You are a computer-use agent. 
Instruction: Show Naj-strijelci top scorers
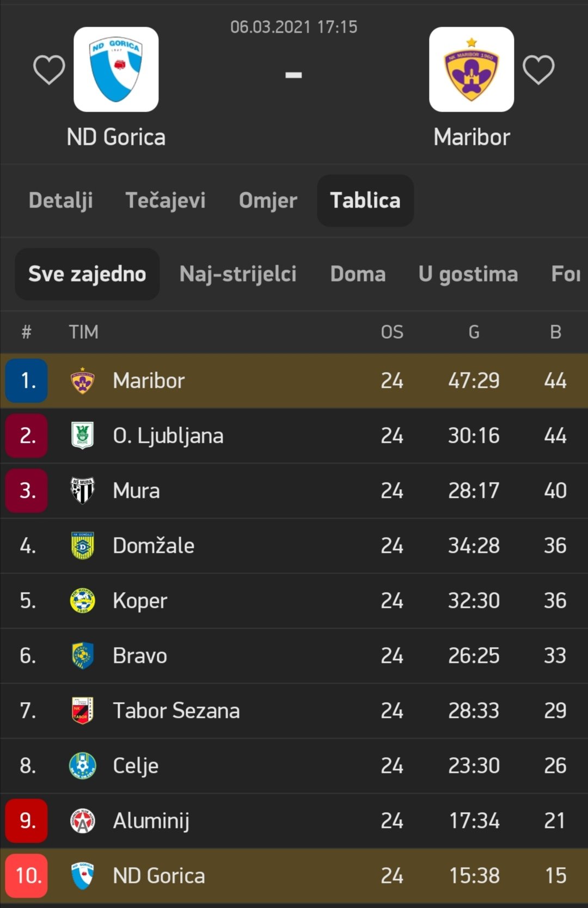[238, 274]
